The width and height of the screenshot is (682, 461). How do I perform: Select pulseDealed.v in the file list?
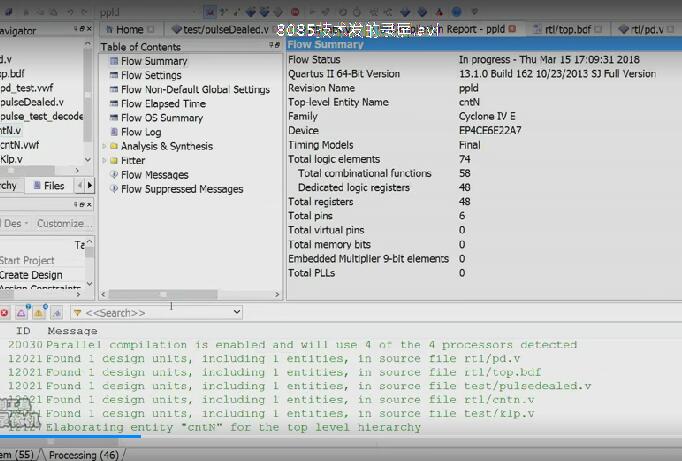32,102
